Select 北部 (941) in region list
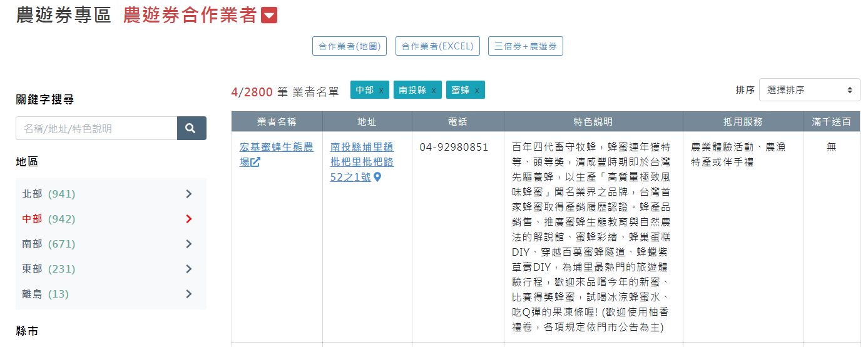The width and height of the screenshot is (868, 347). pyautogui.click(x=48, y=194)
